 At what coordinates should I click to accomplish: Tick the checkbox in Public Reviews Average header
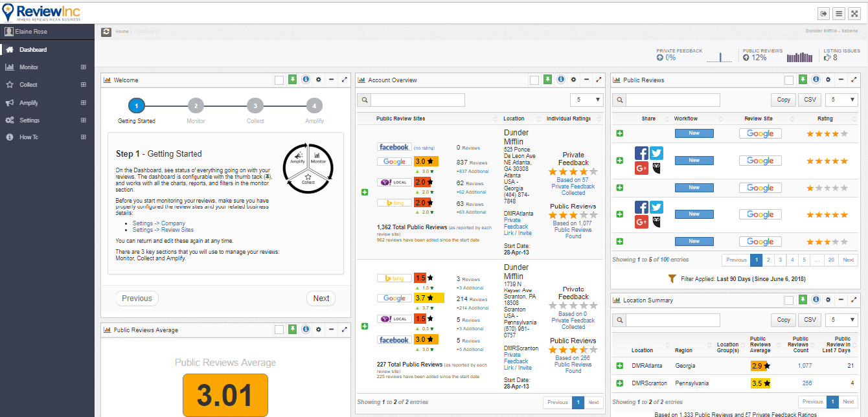[x=279, y=329]
